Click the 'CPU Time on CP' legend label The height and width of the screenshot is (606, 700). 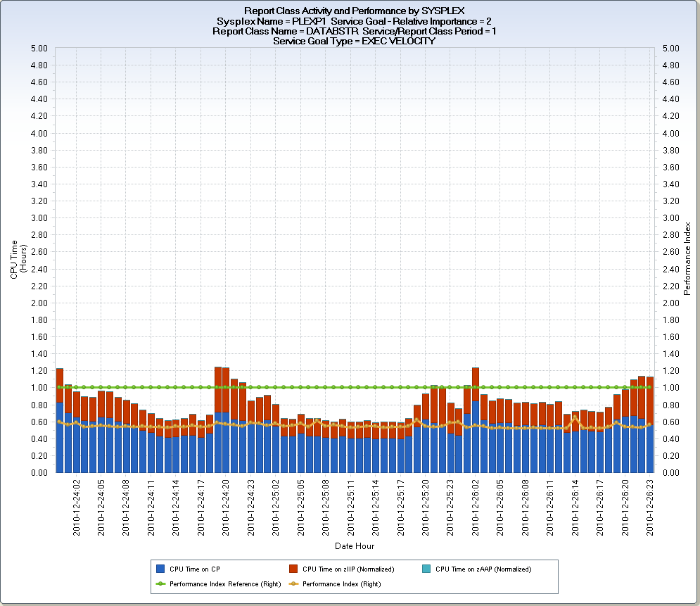(x=195, y=569)
